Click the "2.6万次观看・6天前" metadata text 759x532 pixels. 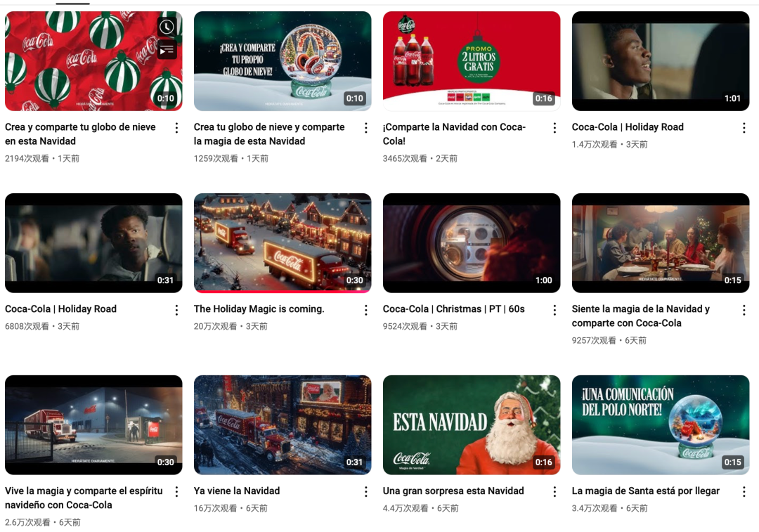tap(43, 522)
